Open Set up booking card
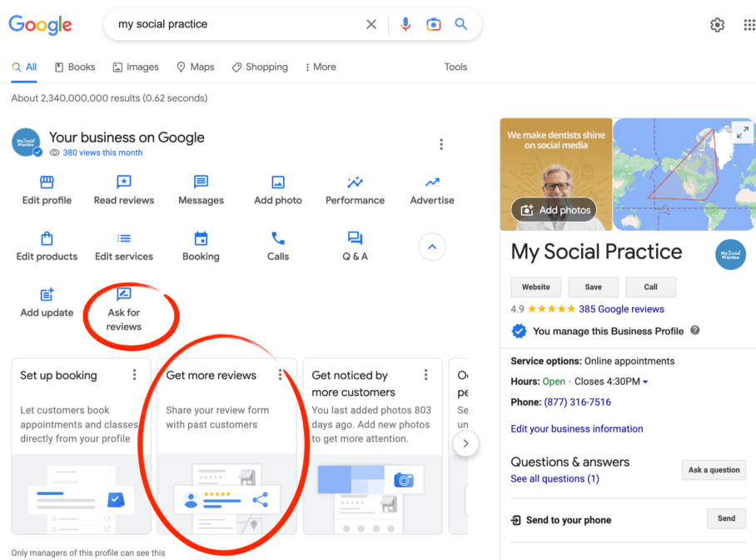 (x=81, y=446)
